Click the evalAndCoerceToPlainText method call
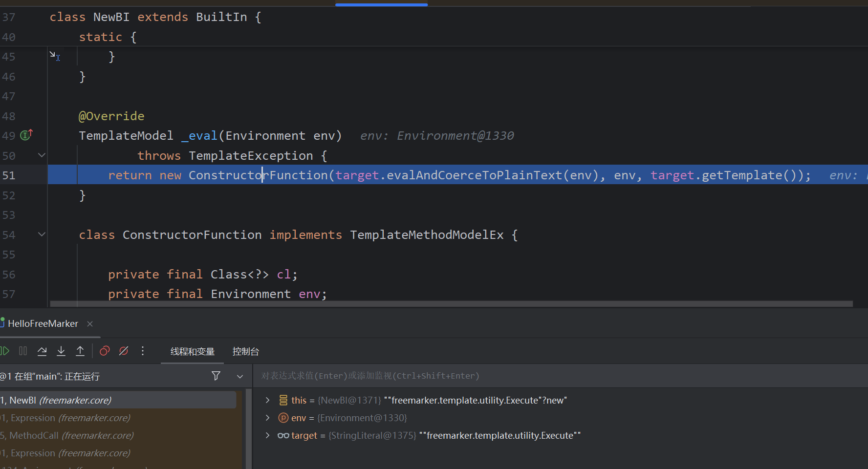The image size is (868, 469). tap(474, 175)
